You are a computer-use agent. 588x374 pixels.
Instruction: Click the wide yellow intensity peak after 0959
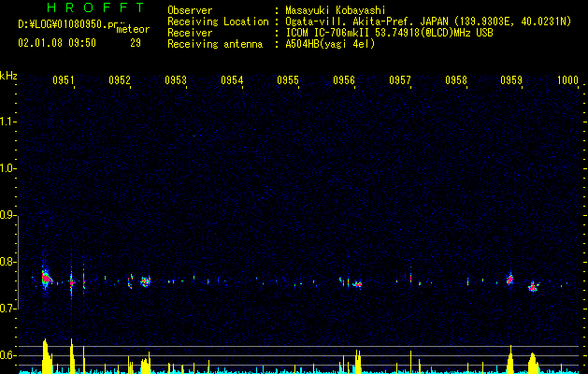click(533, 363)
